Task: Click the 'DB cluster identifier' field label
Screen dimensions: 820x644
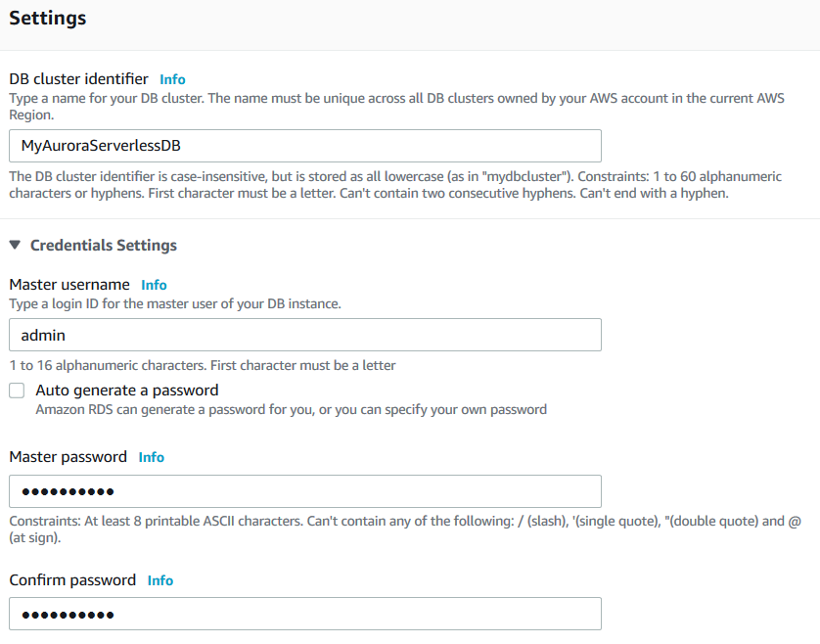Action: pos(79,79)
